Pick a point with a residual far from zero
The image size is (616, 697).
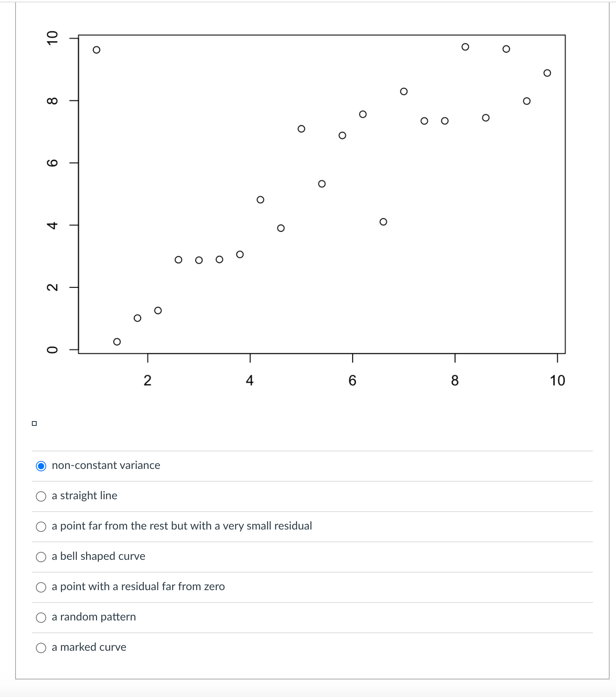coord(41,587)
